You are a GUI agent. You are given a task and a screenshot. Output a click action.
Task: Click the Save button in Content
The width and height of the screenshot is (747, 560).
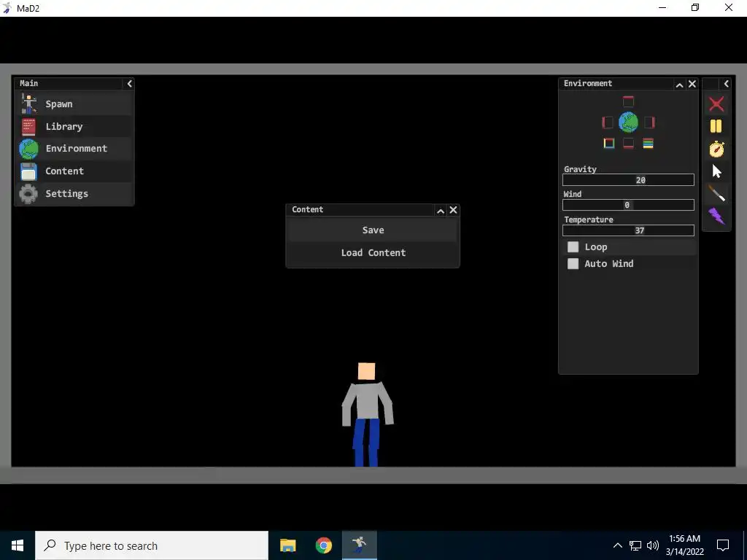click(x=373, y=230)
